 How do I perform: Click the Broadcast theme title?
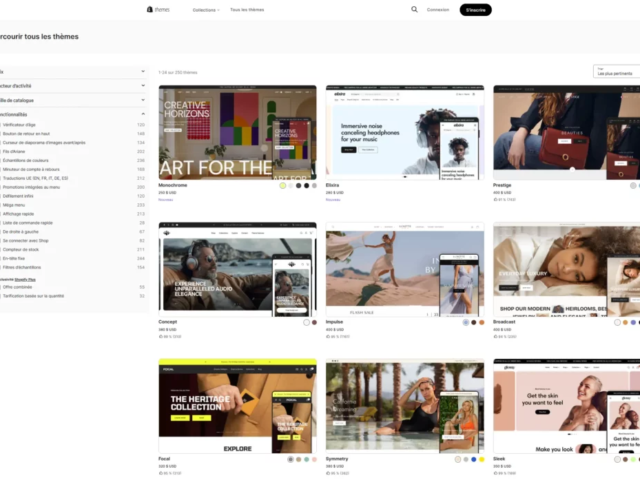pos(504,322)
